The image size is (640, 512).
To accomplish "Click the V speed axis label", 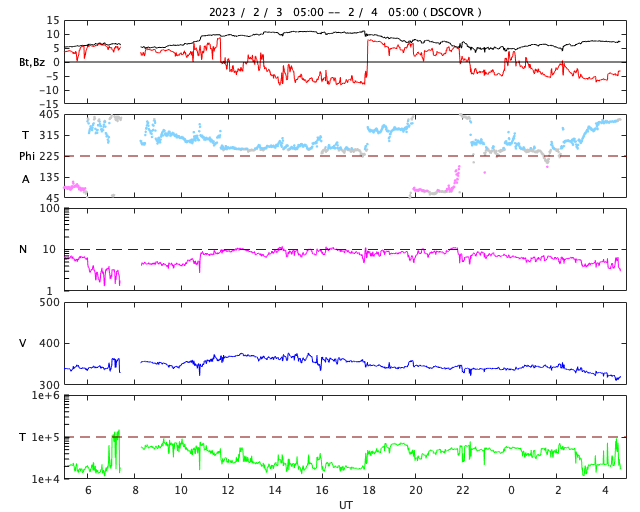I will [x=23, y=343].
